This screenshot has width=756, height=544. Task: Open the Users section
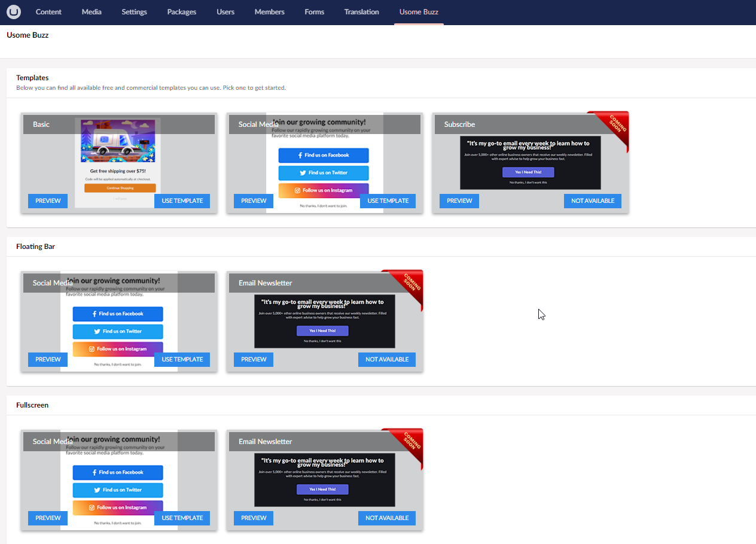coord(225,12)
